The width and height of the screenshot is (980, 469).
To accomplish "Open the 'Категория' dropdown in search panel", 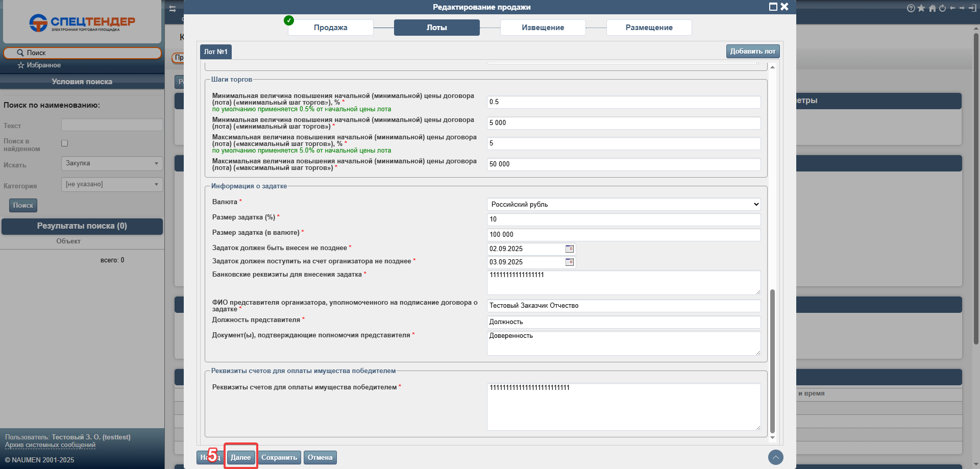I will click(112, 184).
